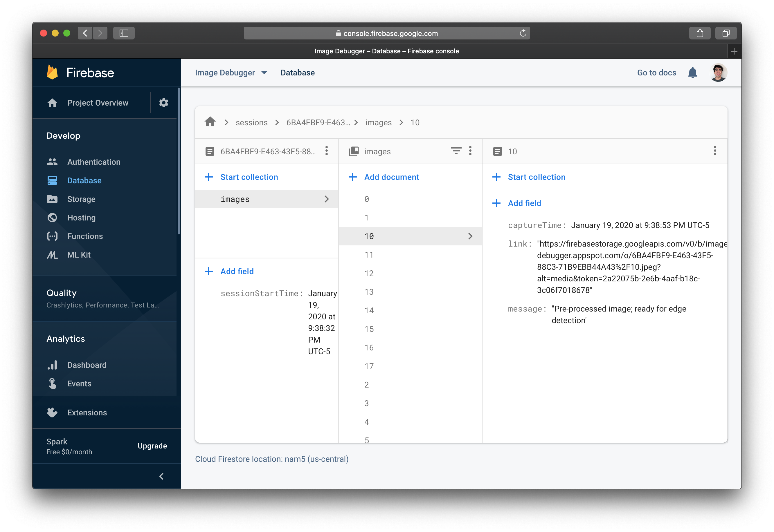The width and height of the screenshot is (774, 532).
Task: Reload the page with the refresh icon
Action: [523, 33]
